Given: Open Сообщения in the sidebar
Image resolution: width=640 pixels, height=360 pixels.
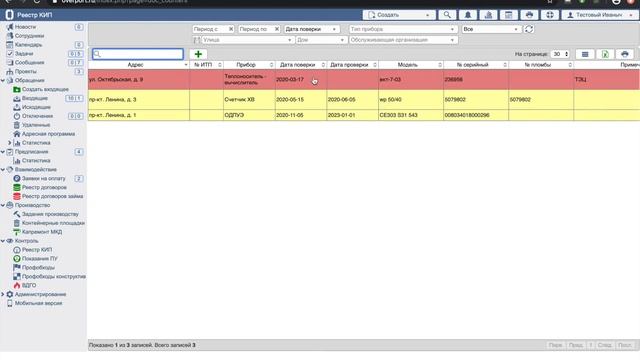Looking at the screenshot, I should point(29,63).
